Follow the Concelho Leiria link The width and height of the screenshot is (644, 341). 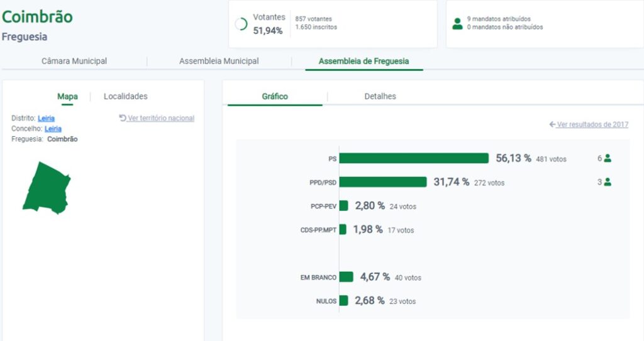[x=53, y=129]
